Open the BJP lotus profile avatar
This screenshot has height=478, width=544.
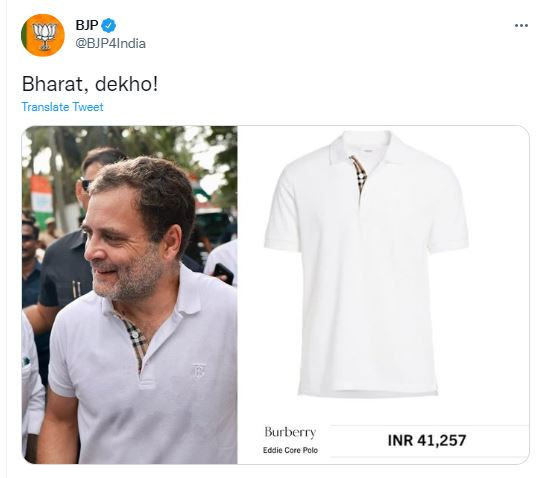click(43, 35)
